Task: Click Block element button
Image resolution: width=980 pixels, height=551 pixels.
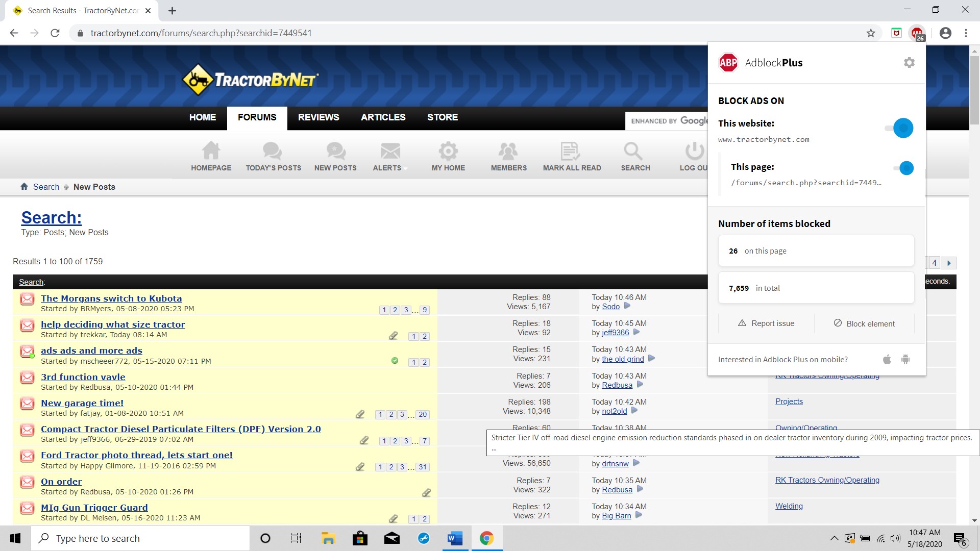Action: pyautogui.click(x=864, y=323)
